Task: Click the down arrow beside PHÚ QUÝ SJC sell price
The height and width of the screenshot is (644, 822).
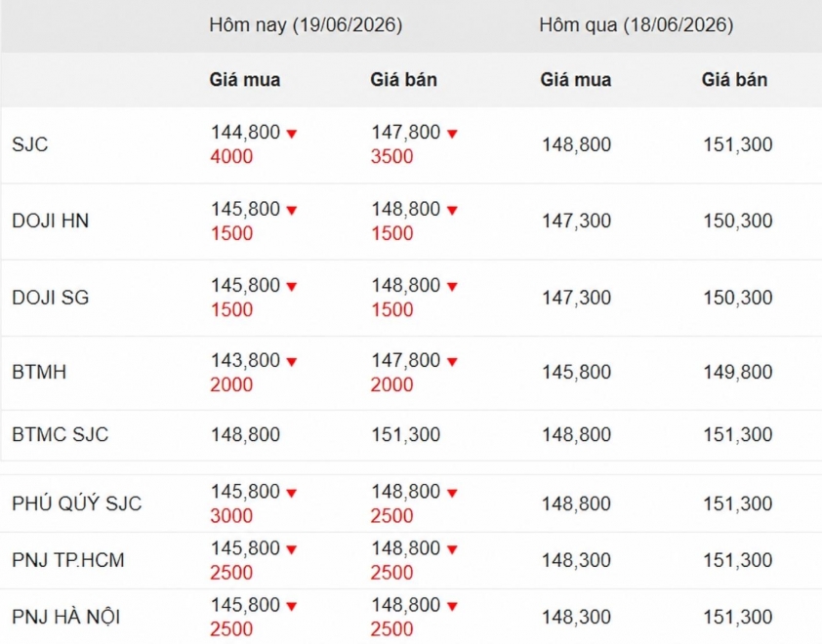Action: tap(452, 493)
